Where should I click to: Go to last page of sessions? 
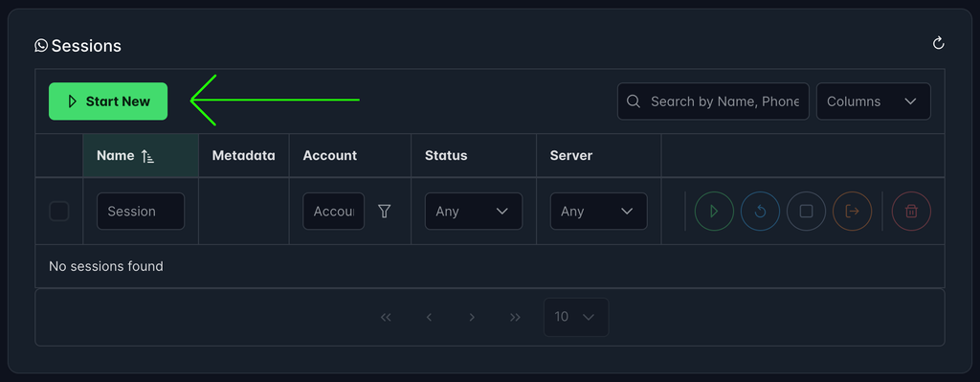tap(515, 317)
